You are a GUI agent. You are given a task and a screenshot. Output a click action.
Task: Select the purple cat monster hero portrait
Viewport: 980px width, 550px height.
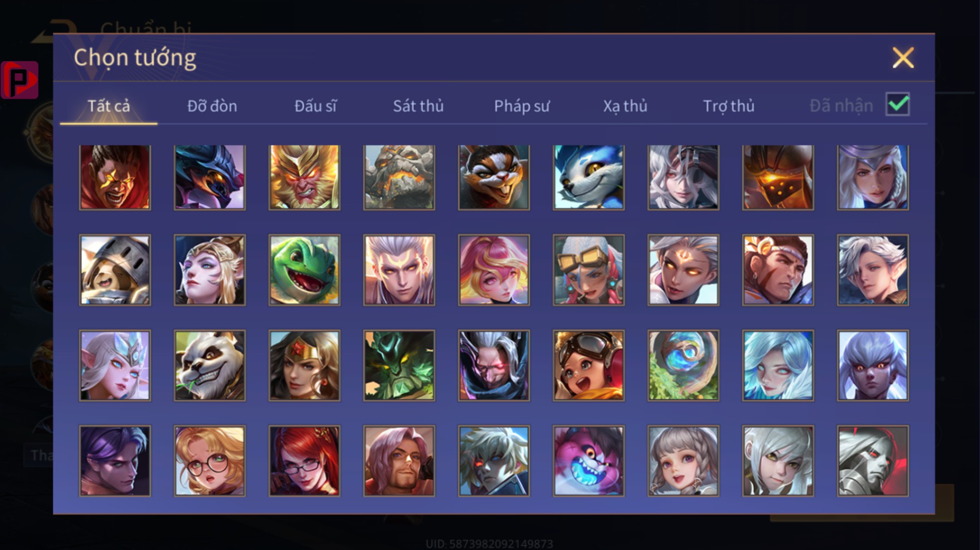point(588,461)
